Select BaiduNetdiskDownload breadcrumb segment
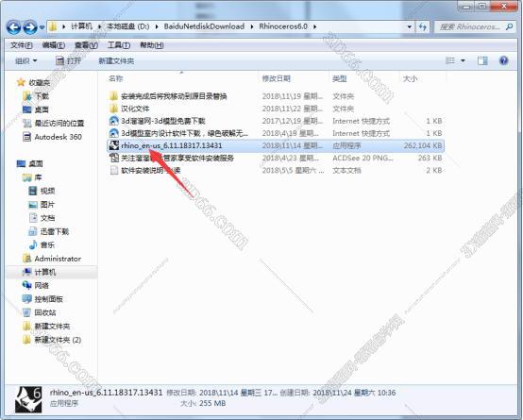This screenshot has height=420, width=523. tap(204, 26)
